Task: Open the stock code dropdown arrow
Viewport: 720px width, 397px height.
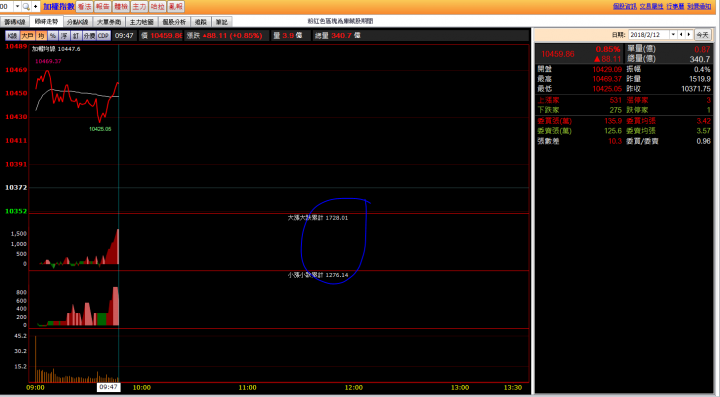Action: click(x=17, y=6)
